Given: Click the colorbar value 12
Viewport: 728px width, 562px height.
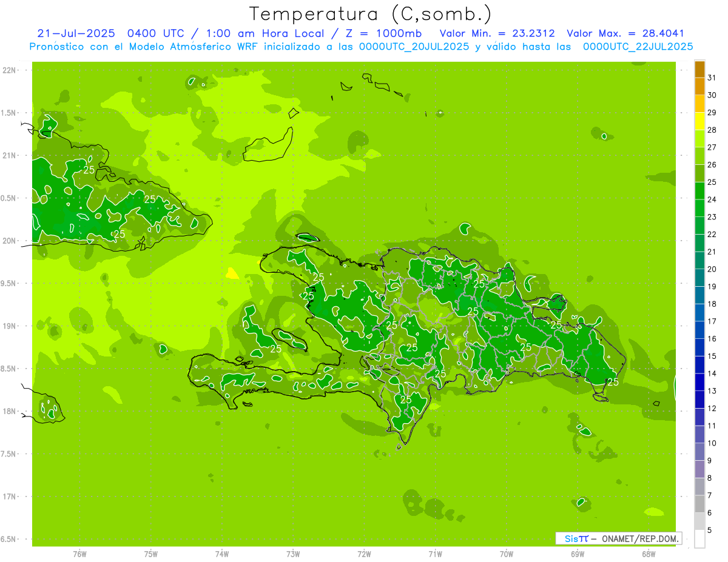Looking at the screenshot, I should [x=712, y=409].
